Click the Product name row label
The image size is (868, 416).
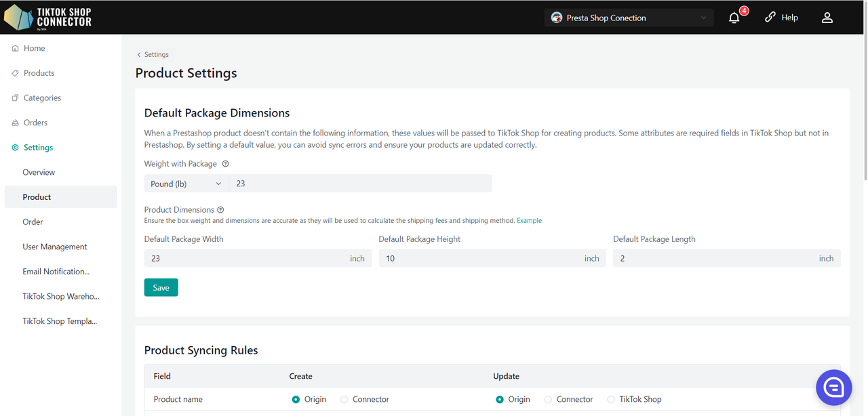[178, 400]
